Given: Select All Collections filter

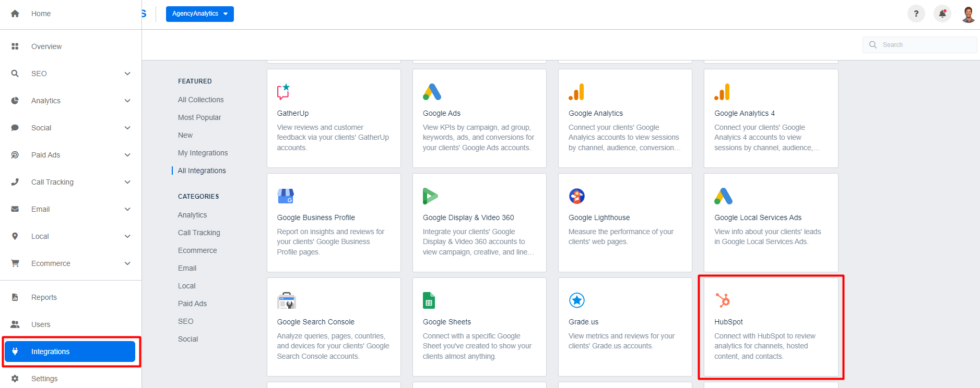Looking at the screenshot, I should tap(200, 100).
